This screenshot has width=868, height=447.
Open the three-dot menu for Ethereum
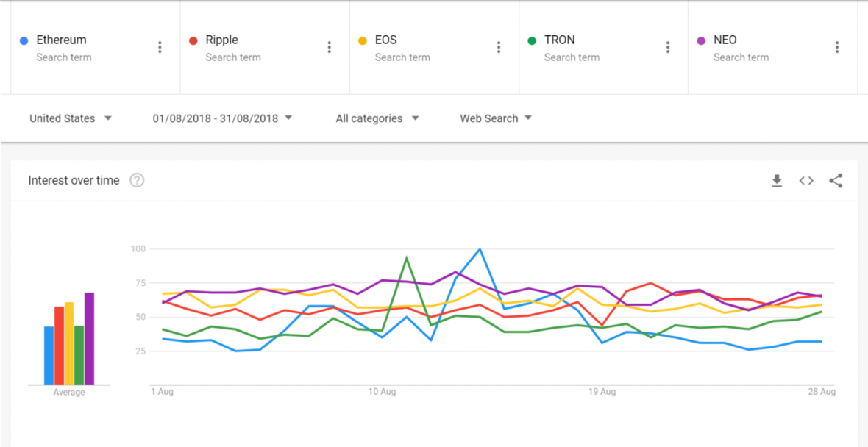[160, 48]
